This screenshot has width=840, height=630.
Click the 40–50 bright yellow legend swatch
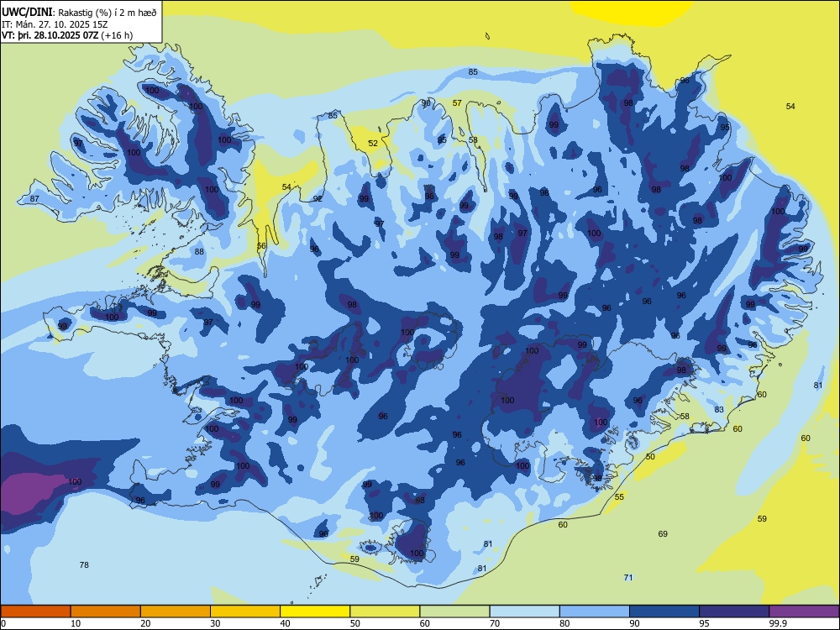(315, 612)
